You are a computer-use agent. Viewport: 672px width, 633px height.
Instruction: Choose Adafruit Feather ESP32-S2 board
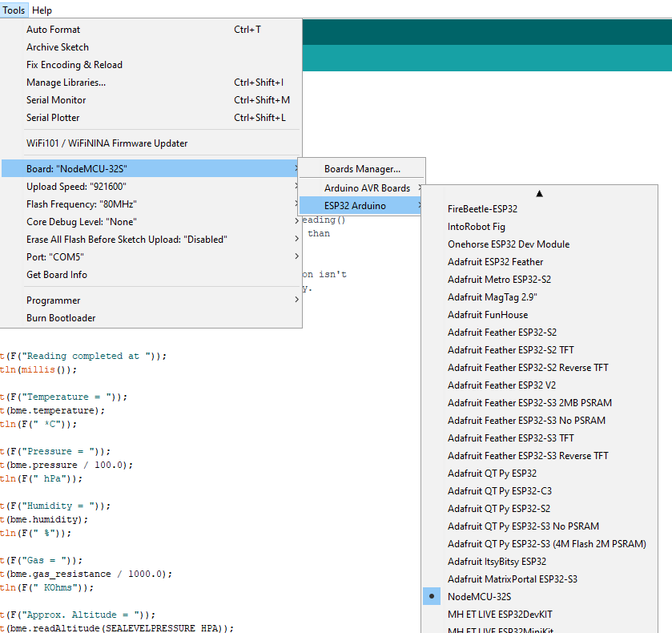point(540,332)
